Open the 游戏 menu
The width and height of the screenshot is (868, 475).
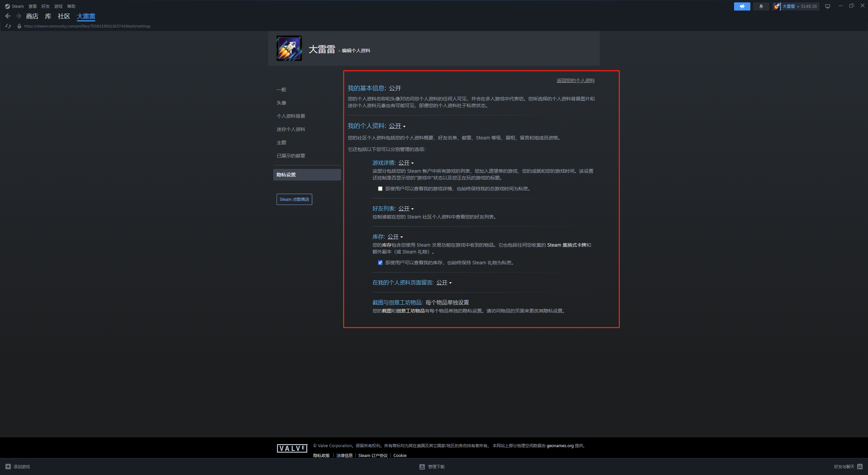(58, 6)
